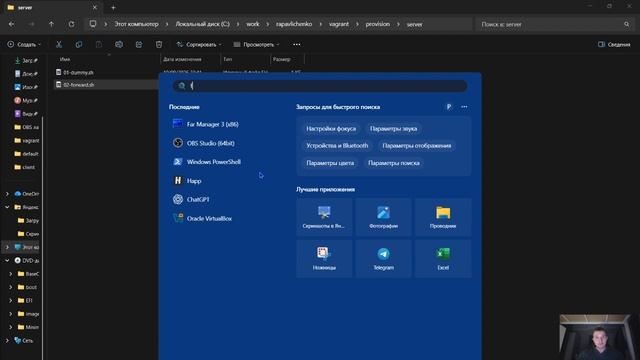The width and height of the screenshot is (640, 360).
Task: Open the Explorer toolbar See more (…) menu
Action: click(x=297, y=44)
